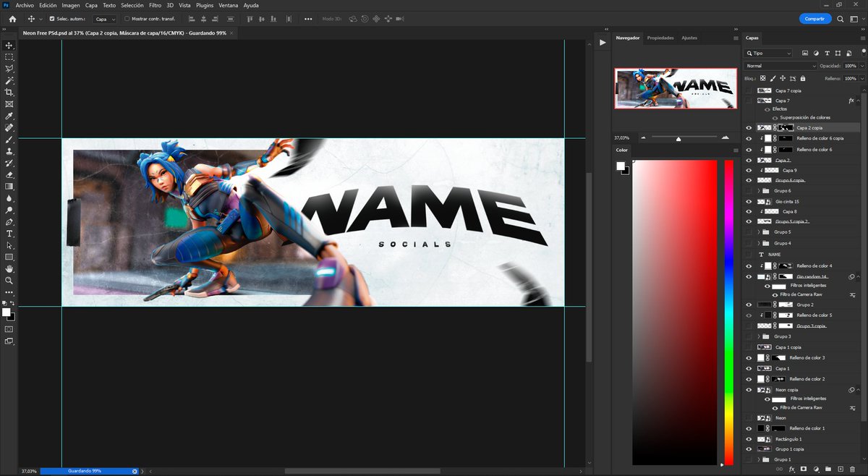This screenshot has width=868, height=476.
Task: Open the Ventana menu
Action: pos(229,5)
